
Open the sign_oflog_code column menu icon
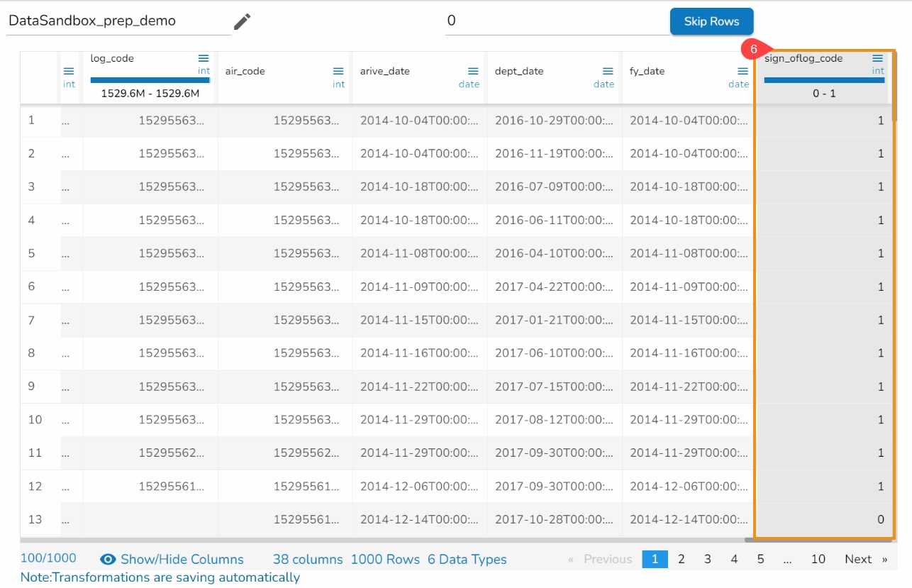(878, 58)
